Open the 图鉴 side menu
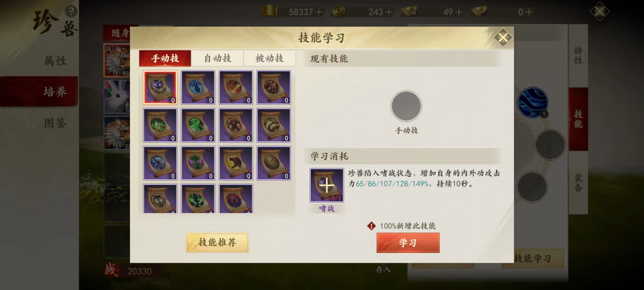The height and width of the screenshot is (290, 644). [x=55, y=123]
